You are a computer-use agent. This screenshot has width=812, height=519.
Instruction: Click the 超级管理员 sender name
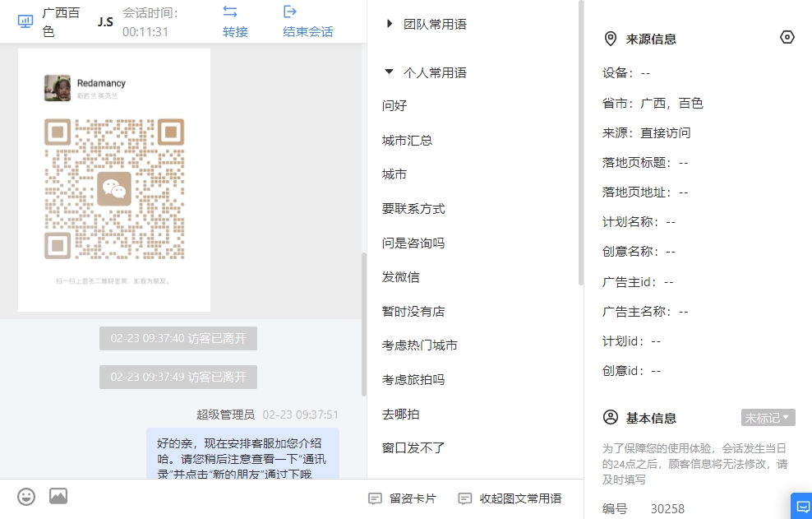tap(225, 415)
